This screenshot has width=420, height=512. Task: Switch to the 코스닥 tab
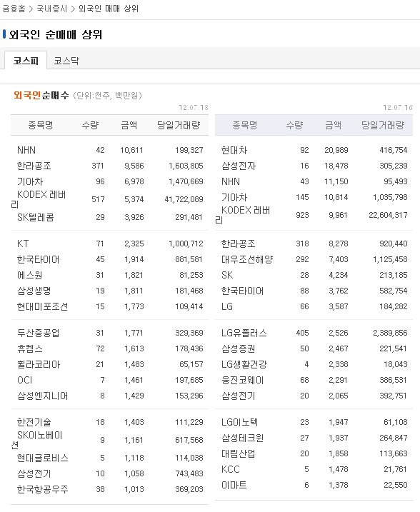[x=66, y=61]
